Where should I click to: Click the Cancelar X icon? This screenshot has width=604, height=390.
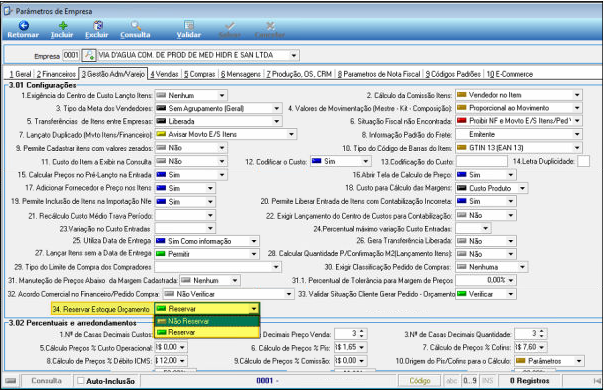pos(270,25)
